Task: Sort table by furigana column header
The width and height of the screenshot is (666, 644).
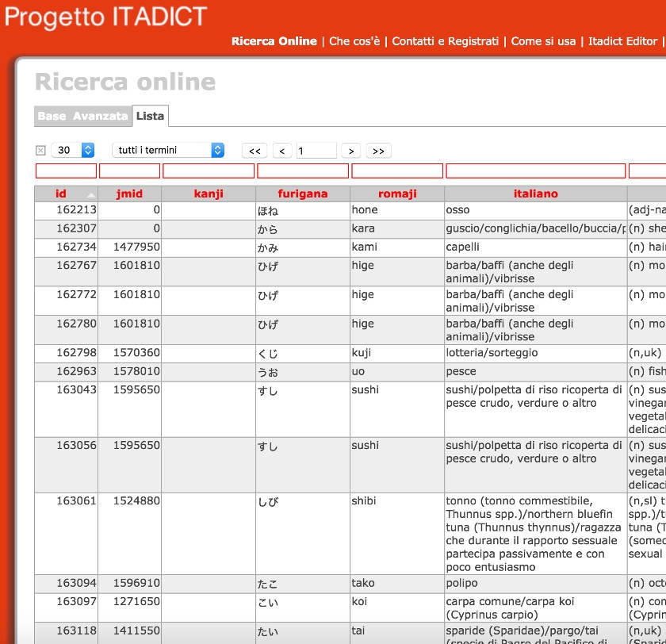Action: point(302,194)
